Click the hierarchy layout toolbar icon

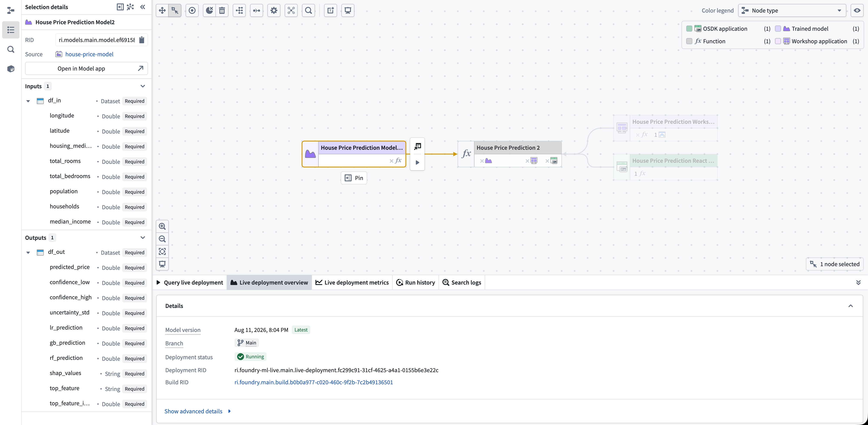[x=239, y=10]
